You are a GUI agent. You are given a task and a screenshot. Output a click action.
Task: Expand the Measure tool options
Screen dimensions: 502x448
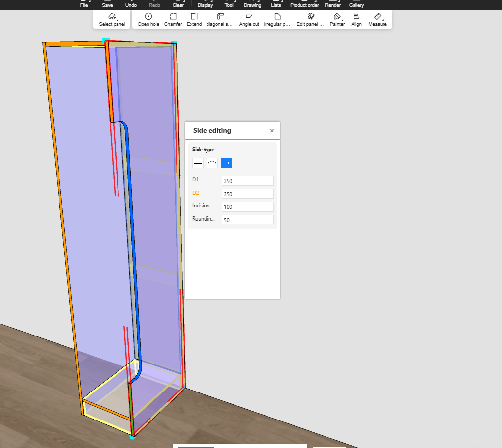pos(378,20)
